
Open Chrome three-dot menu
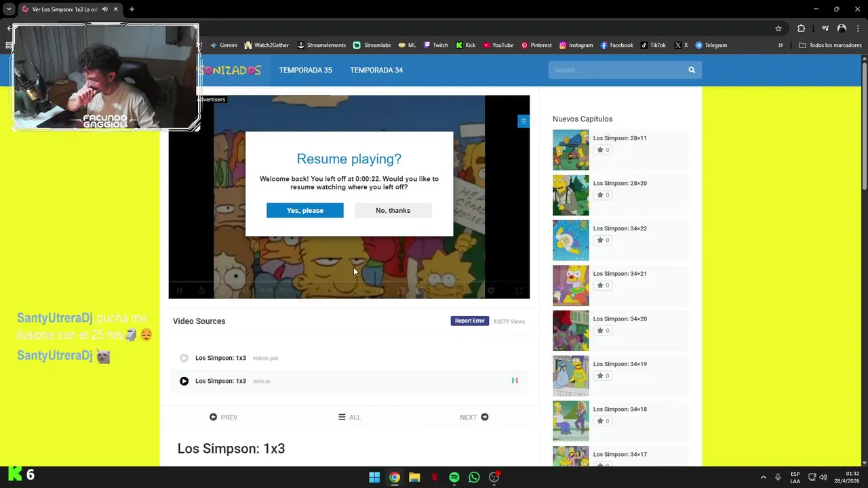pos(857,28)
